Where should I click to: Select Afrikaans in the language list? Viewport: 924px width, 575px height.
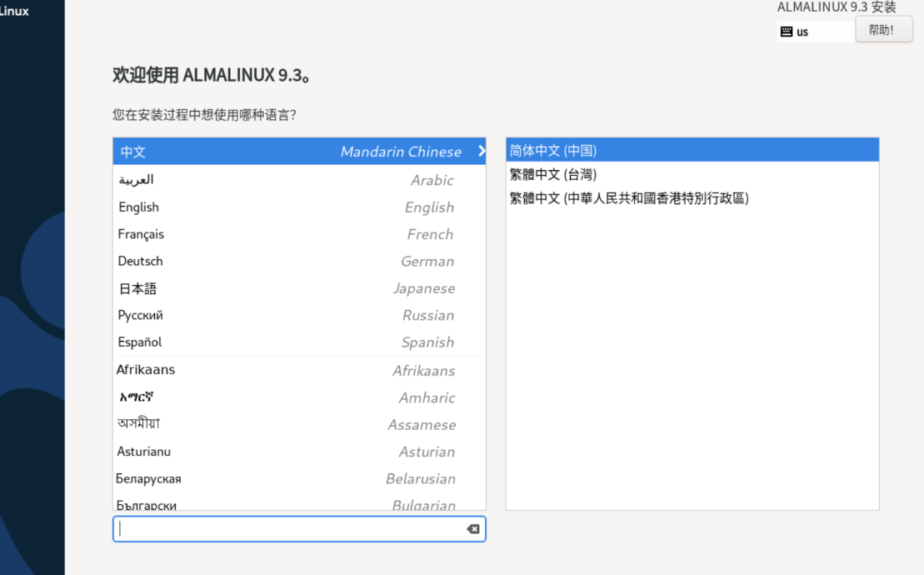299,370
